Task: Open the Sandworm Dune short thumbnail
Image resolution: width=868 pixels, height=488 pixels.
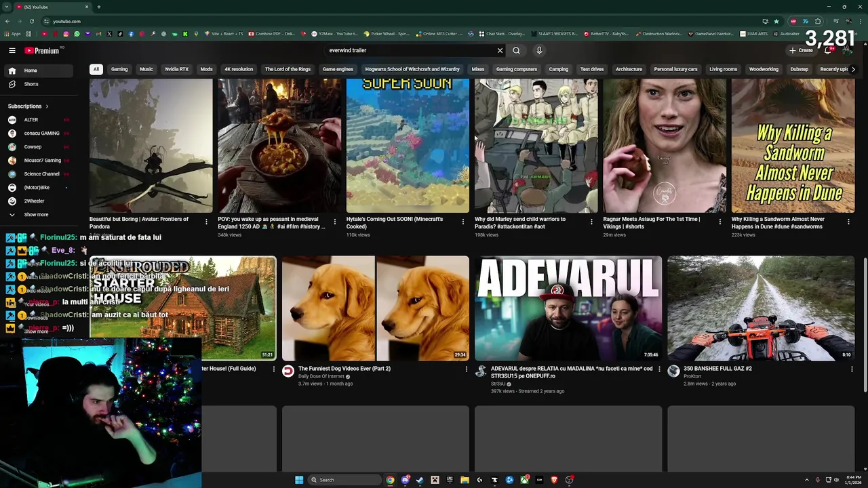Action: (x=793, y=146)
